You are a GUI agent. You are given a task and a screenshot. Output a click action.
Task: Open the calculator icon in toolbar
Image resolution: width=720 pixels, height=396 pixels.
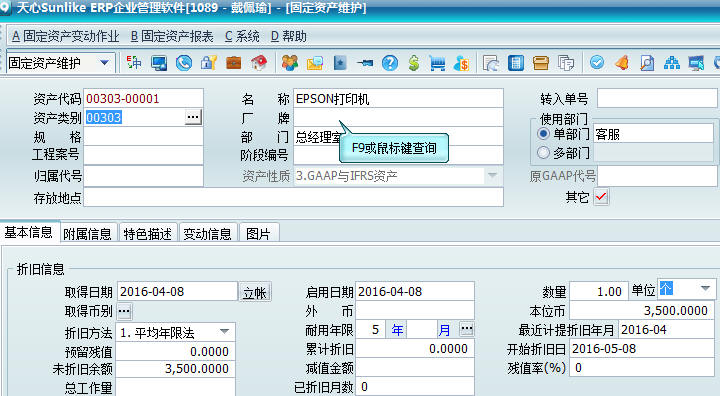tap(516, 63)
